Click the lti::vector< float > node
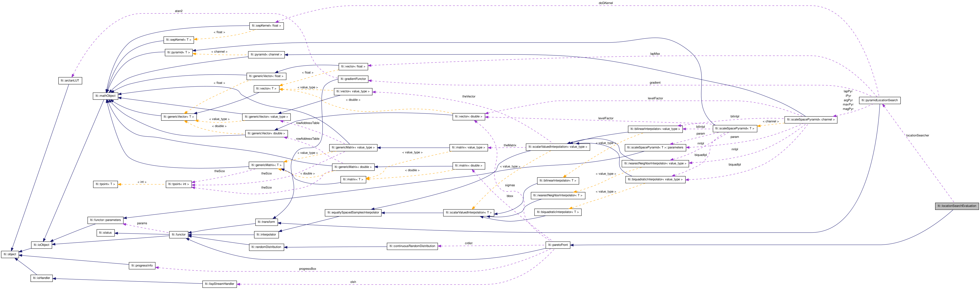 pos(353,66)
